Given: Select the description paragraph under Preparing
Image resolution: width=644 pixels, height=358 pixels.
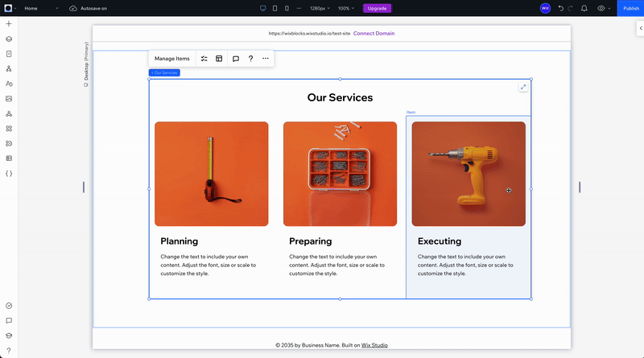Looking at the screenshot, I should click(336, 265).
